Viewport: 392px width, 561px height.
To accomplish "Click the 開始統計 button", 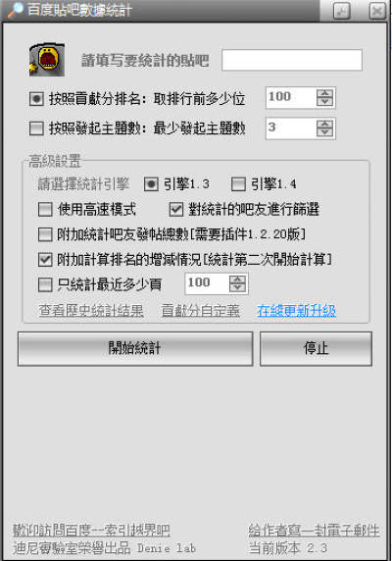I will [135, 349].
